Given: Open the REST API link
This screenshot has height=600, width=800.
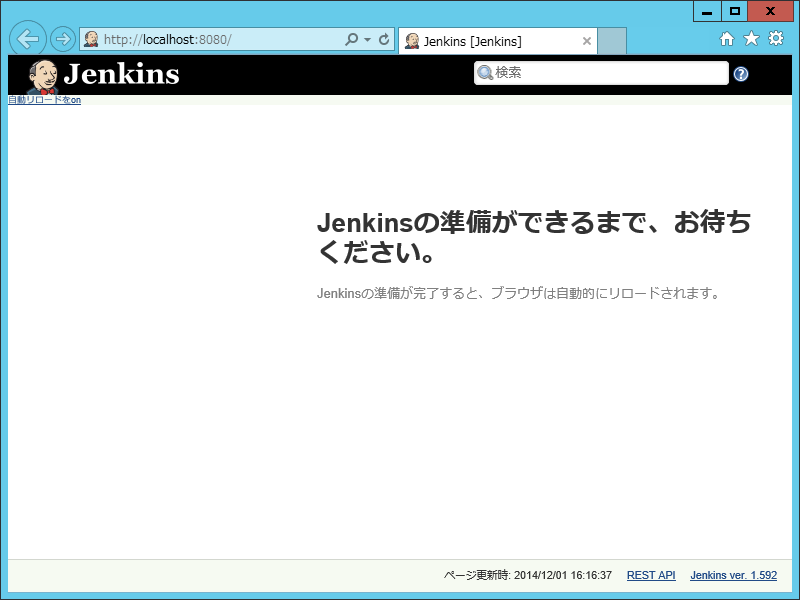Looking at the screenshot, I should 651,576.
